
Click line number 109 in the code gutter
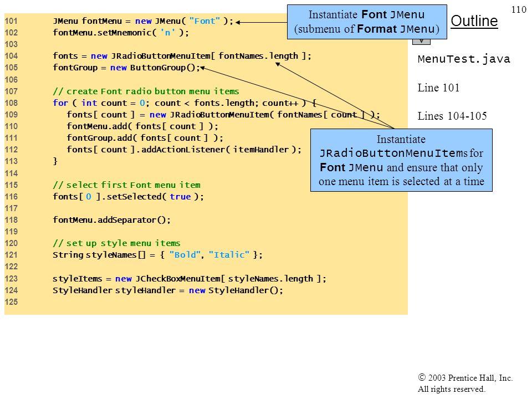[x=11, y=115]
